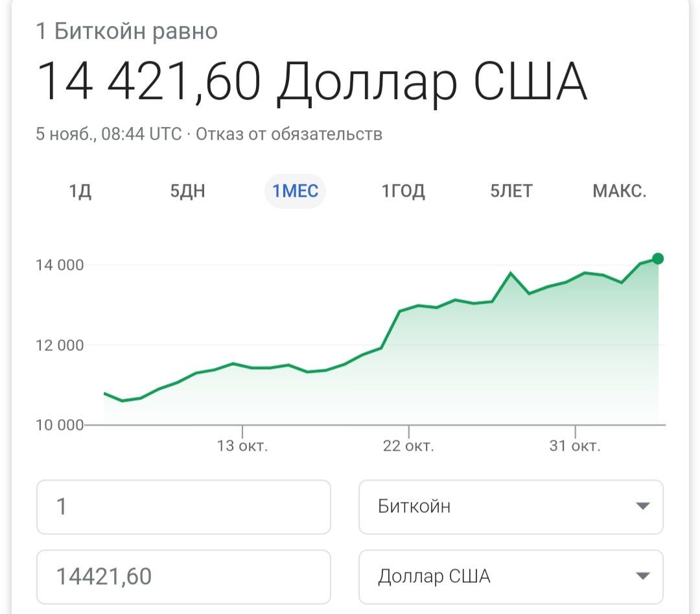Click the Доллар США dropdown arrow icon
This screenshot has height=614, width=700.
[x=642, y=576]
